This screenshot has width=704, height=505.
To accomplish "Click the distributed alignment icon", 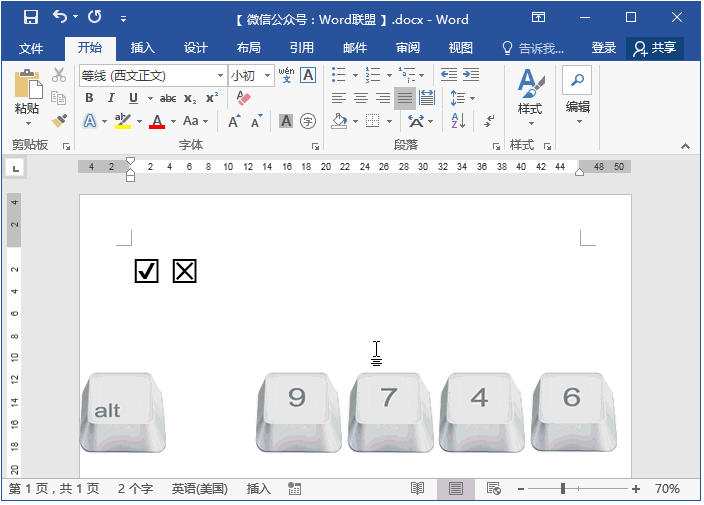I will point(427,98).
